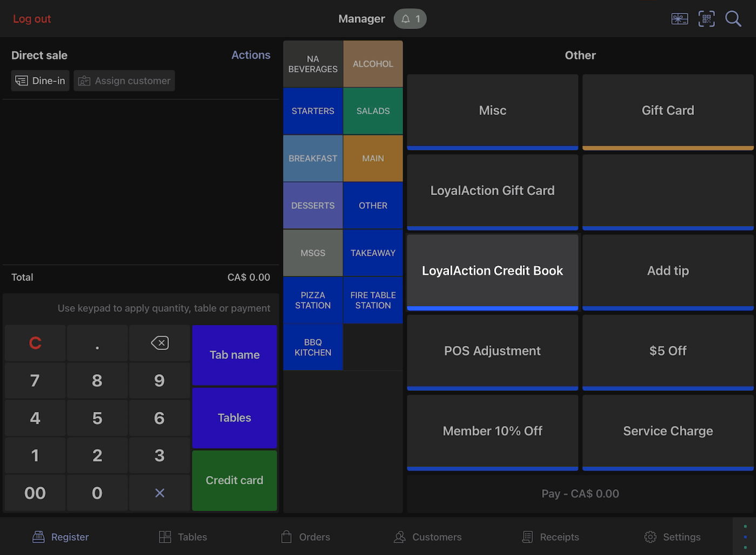
Task: Open the search magnifier icon
Action: pyautogui.click(x=733, y=19)
